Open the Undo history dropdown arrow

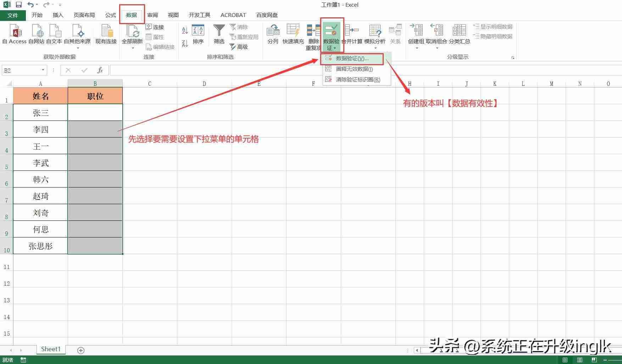coord(37,5)
